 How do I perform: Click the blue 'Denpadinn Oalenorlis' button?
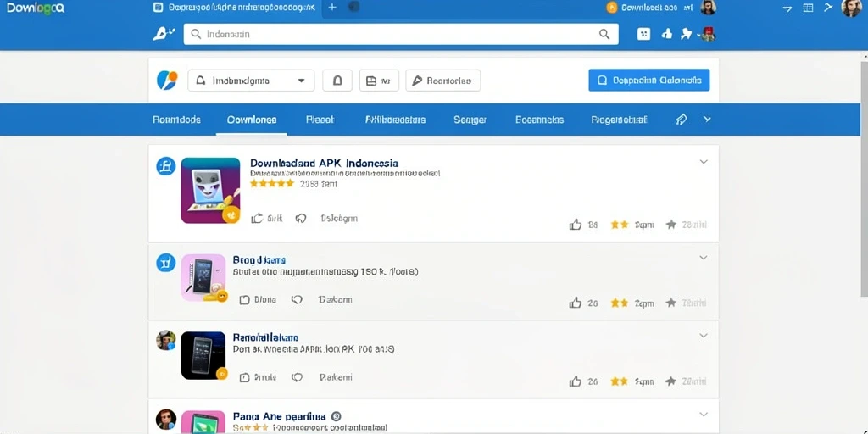648,81
